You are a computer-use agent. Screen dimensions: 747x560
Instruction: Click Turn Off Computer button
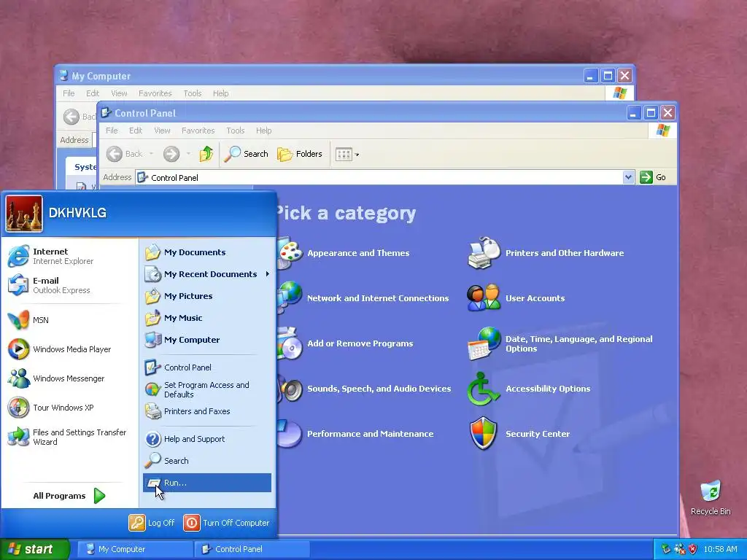(x=226, y=523)
